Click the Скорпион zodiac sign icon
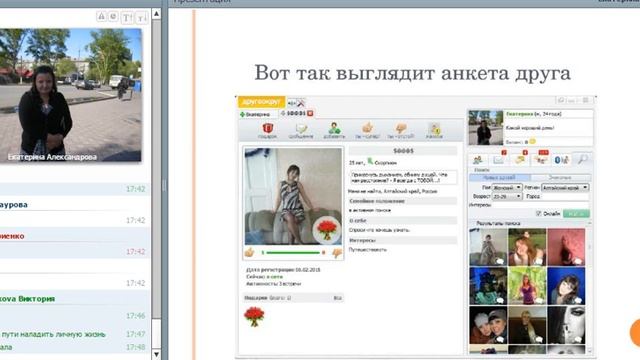The width and height of the screenshot is (640, 360). point(370,162)
